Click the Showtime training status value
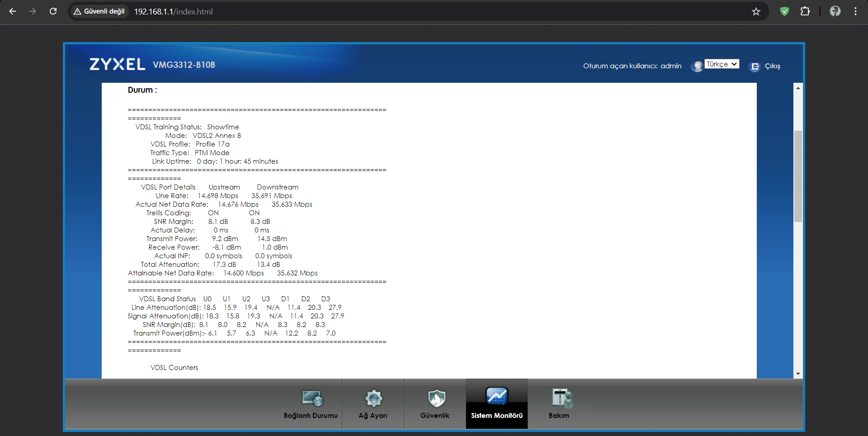The image size is (868, 436). (x=223, y=127)
